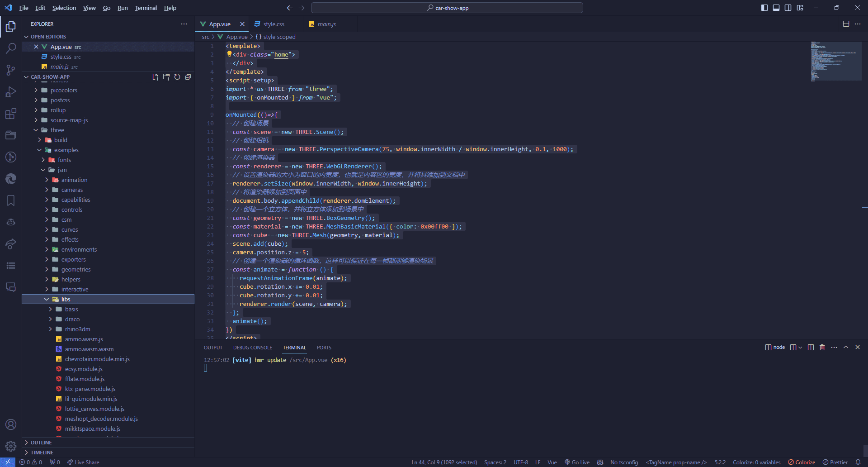Open ammo.wasm.js file in explorer

tap(84, 339)
